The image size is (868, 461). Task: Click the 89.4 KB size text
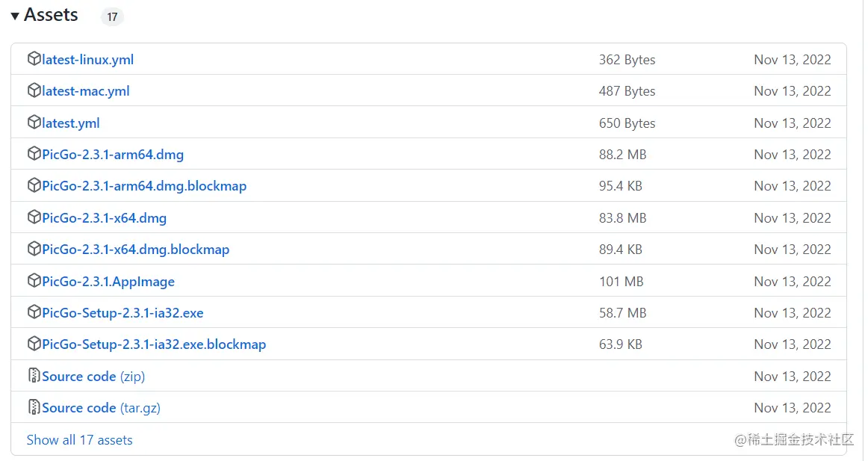point(621,250)
